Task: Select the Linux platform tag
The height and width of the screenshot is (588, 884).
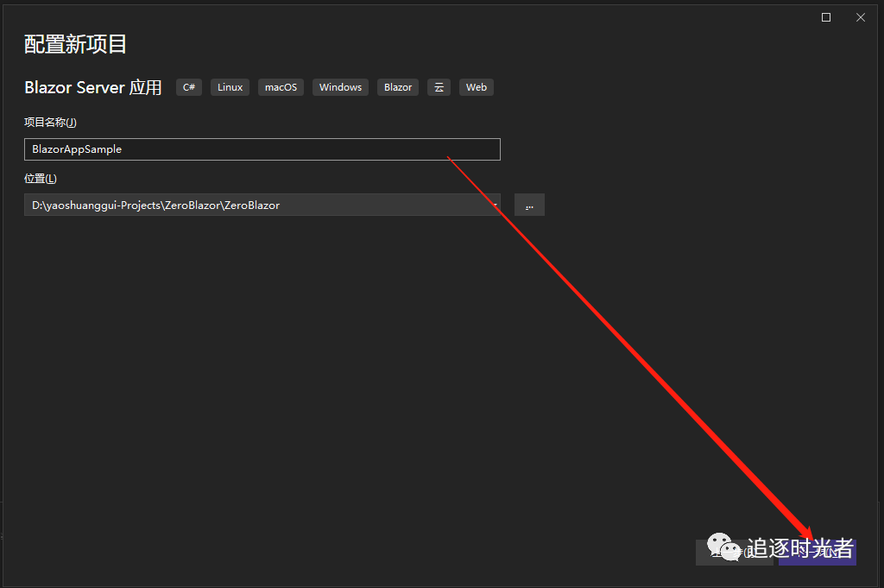Action: point(230,87)
